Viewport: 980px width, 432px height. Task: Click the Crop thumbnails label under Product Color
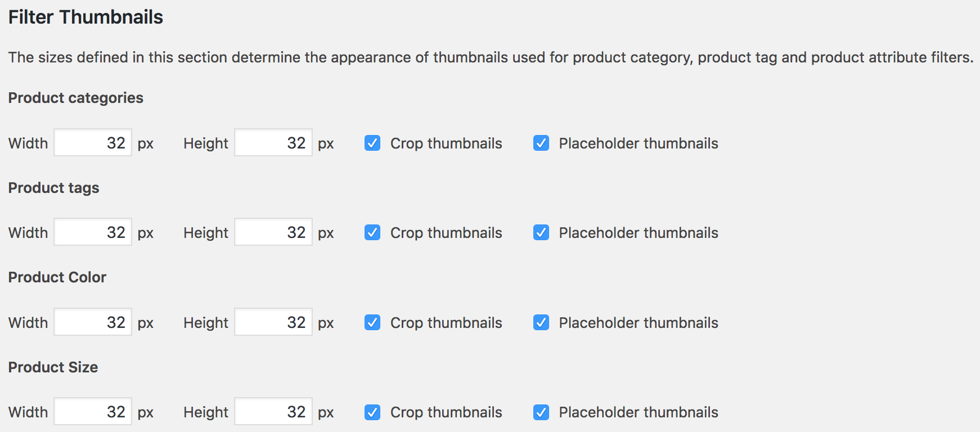coord(446,322)
